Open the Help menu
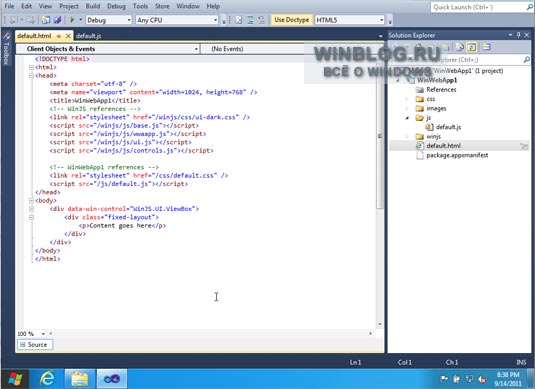This screenshot has width=535, height=389. click(213, 6)
